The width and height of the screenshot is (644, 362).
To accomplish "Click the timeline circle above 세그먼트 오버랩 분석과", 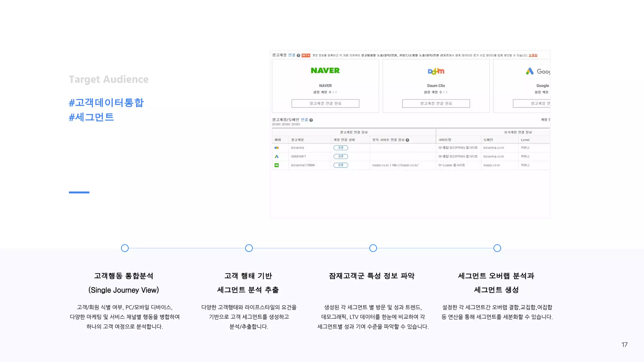I will 497,248.
